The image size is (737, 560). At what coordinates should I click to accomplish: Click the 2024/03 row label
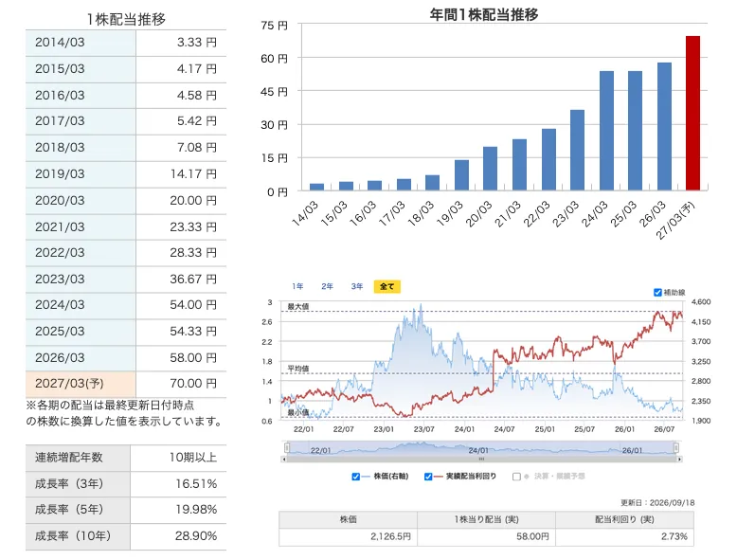(x=60, y=305)
